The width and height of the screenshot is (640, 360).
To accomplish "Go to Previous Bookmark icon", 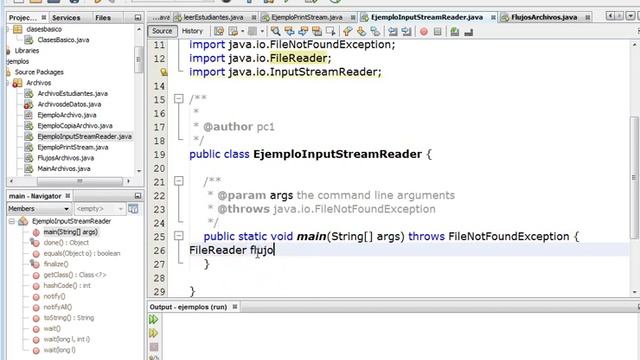I will tap(347, 31).
